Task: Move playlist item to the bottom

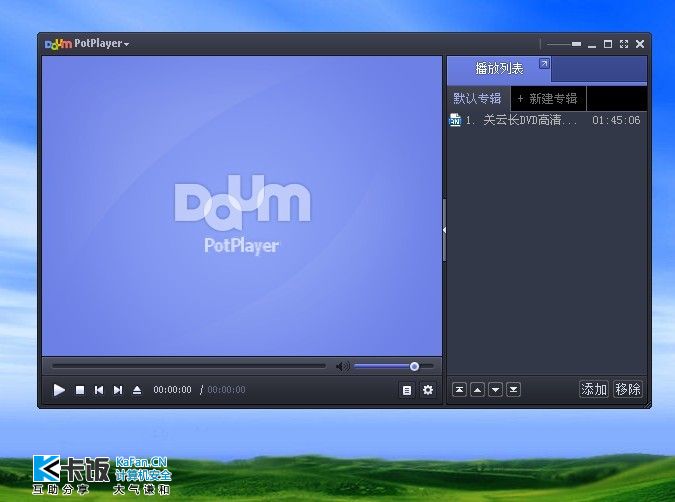Action: pos(514,390)
